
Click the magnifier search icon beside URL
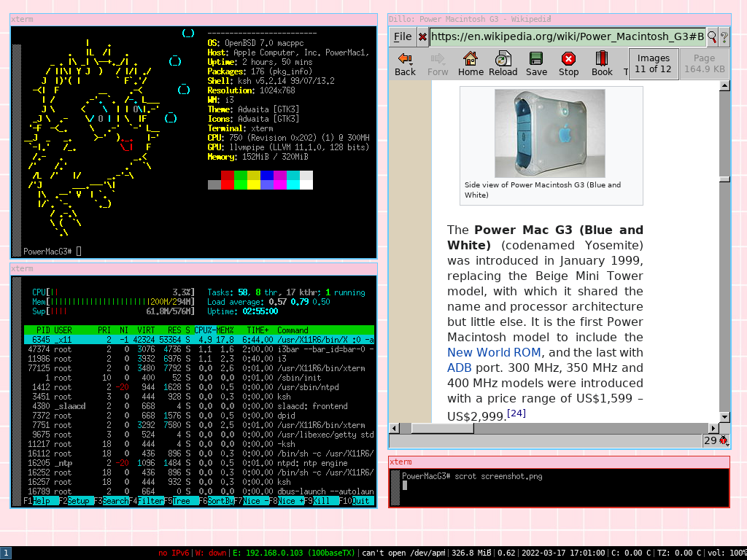coord(712,36)
